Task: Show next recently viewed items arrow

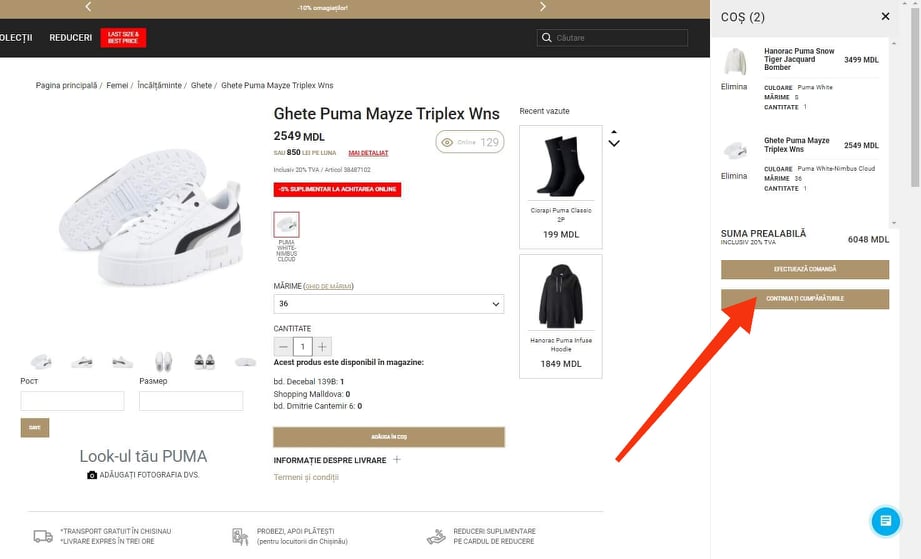Action: (614, 143)
